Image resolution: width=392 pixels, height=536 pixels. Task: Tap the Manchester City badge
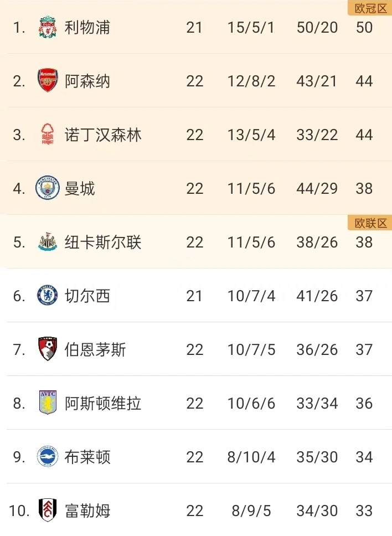pyautogui.click(x=48, y=188)
